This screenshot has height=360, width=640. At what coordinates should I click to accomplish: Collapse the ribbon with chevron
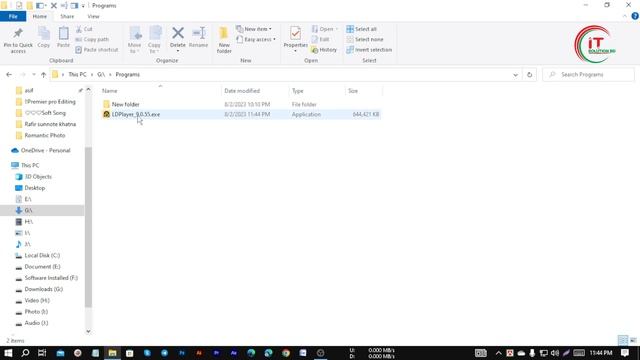point(625,16)
